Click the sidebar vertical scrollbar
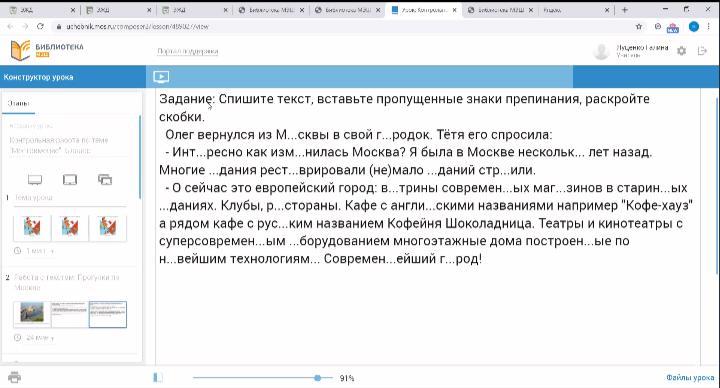 point(140,156)
